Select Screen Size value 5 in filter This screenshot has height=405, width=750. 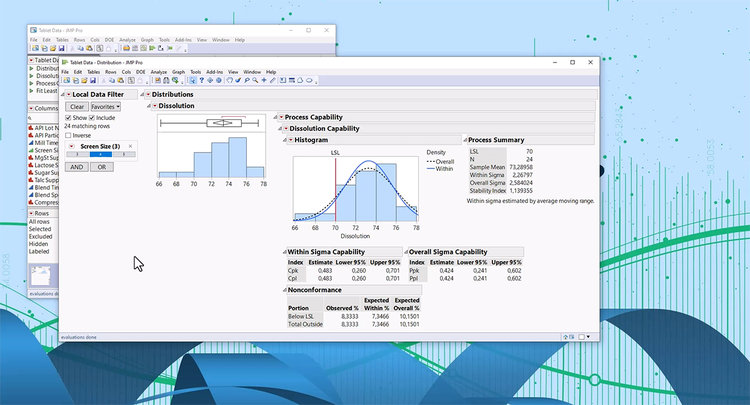(124, 155)
